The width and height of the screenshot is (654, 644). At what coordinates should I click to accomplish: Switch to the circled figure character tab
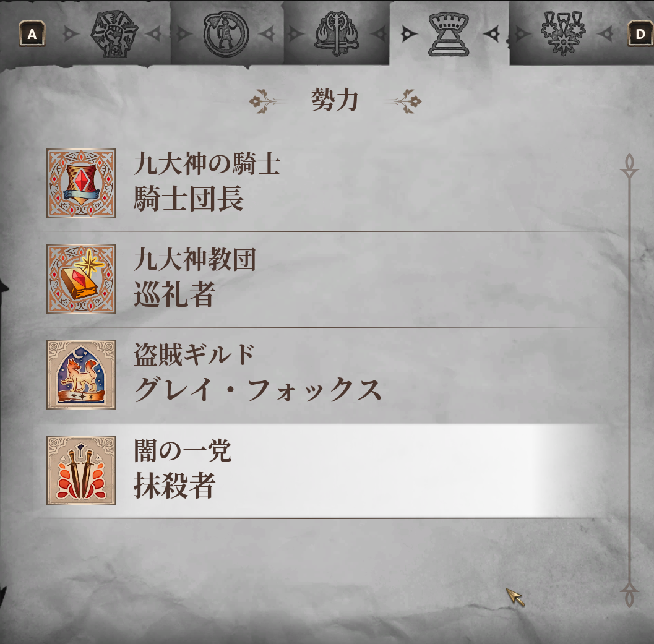pyautogui.click(x=226, y=34)
